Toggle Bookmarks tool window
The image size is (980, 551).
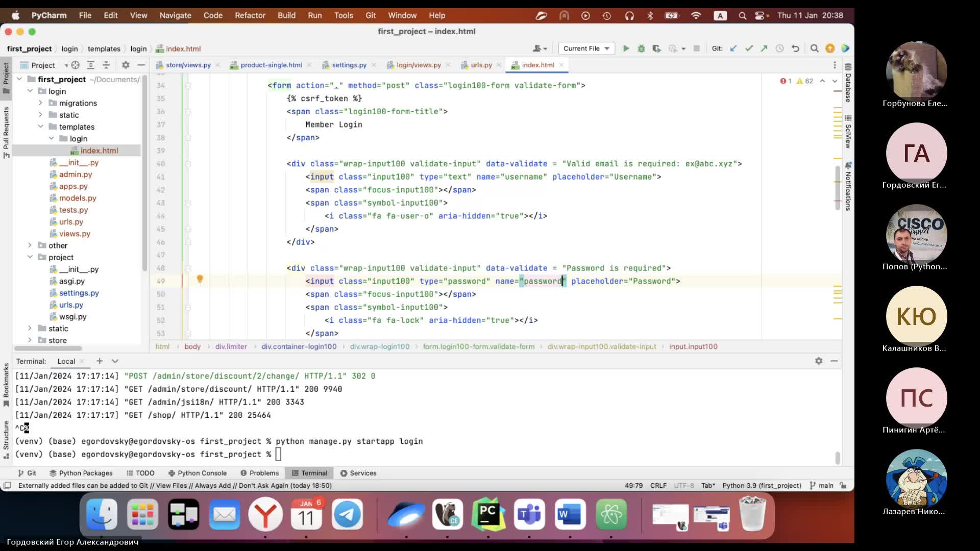tap(6, 385)
